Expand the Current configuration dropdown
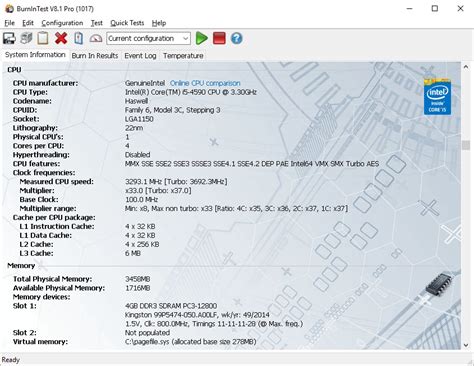Image resolution: width=474 pixels, height=366 pixels. 148,38
